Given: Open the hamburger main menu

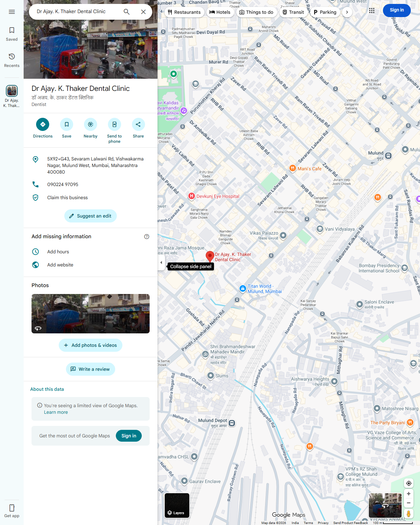Looking at the screenshot, I should pos(12,12).
